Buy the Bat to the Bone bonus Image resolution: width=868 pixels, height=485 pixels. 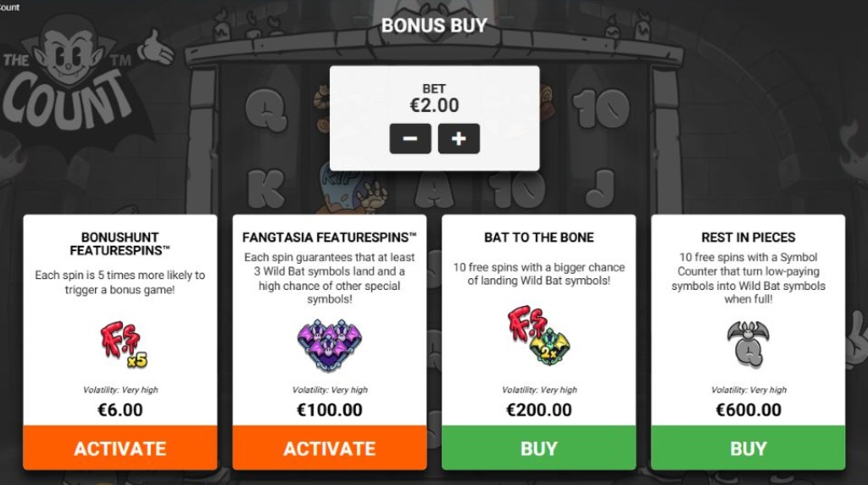(539, 448)
